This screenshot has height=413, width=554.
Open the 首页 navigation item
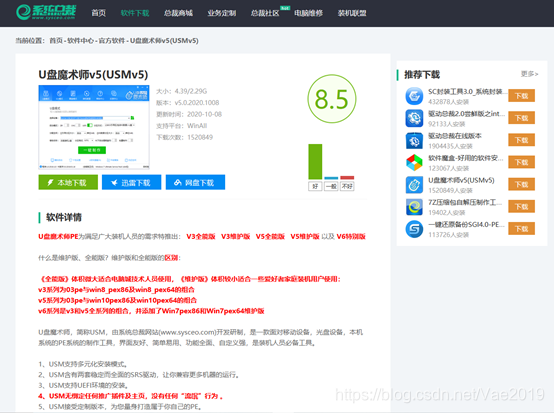(98, 13)
